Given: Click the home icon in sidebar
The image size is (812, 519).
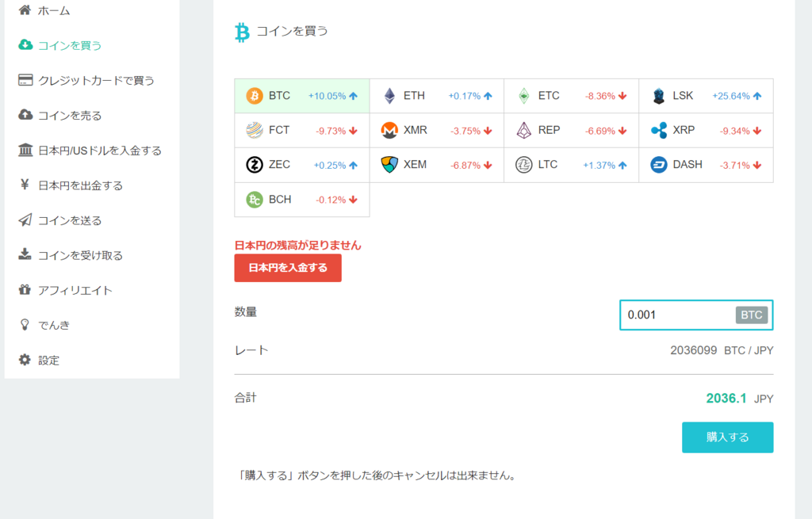Looking at the screenshot, I should click(25, 10).
